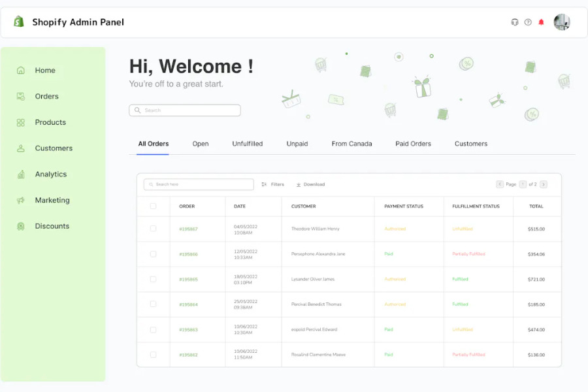Switch to the Unfulfilled tab
The height and width of the screenshot is (392, 588).
(x=247, y=143)
